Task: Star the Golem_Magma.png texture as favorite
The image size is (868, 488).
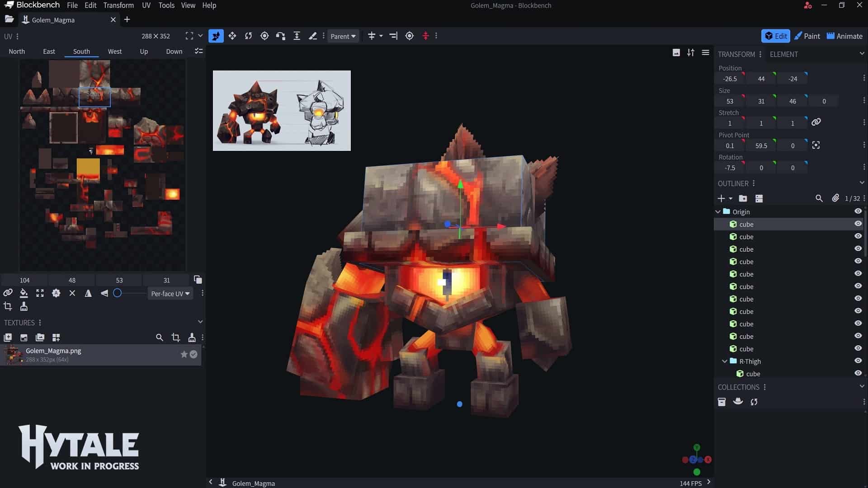Action: point(184,354)
